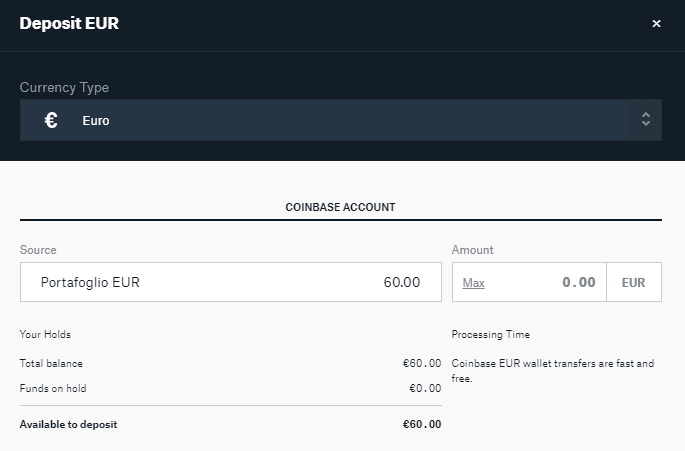Open the Currency Type dropdown arrows
The image size is (685, 451).
[x=646, y=120]
